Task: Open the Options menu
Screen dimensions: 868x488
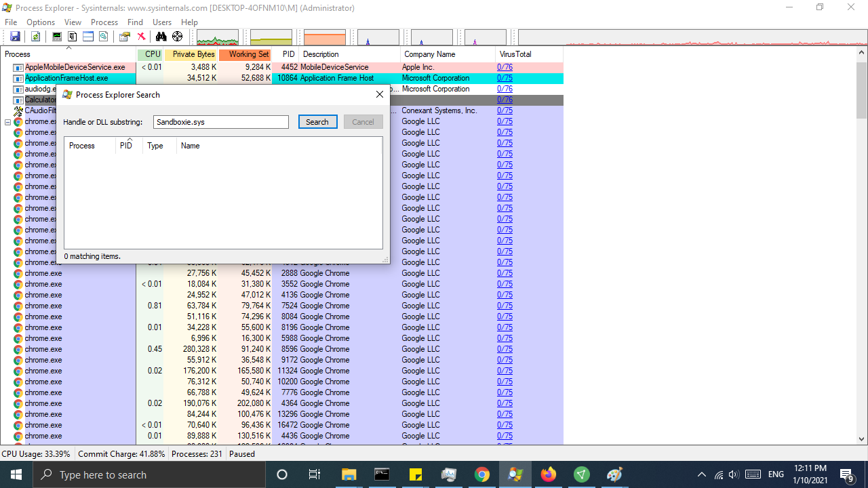Action: tap(41, 22)
